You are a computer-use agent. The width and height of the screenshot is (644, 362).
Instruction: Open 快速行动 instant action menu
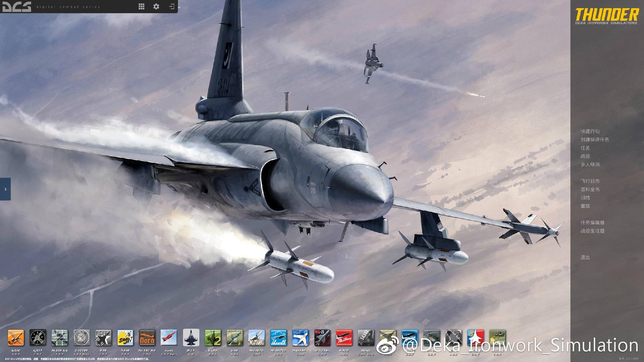coord(590,131)
